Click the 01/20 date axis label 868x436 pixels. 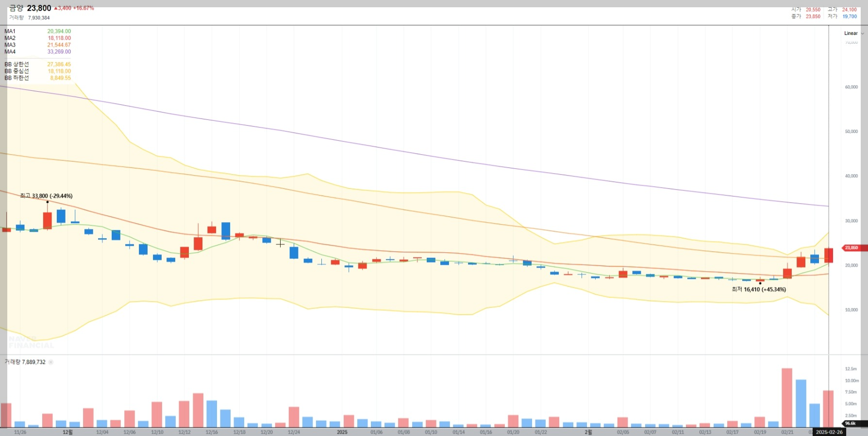pos(513,432)
